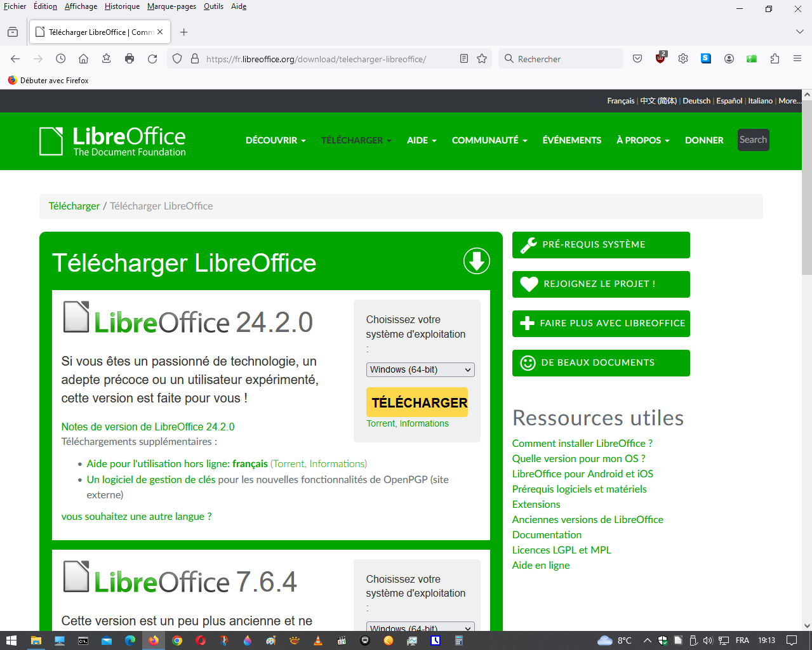Show hidden system tray icons chevron
The height and width of the screenshot is (650, 812).
point(647,640)
